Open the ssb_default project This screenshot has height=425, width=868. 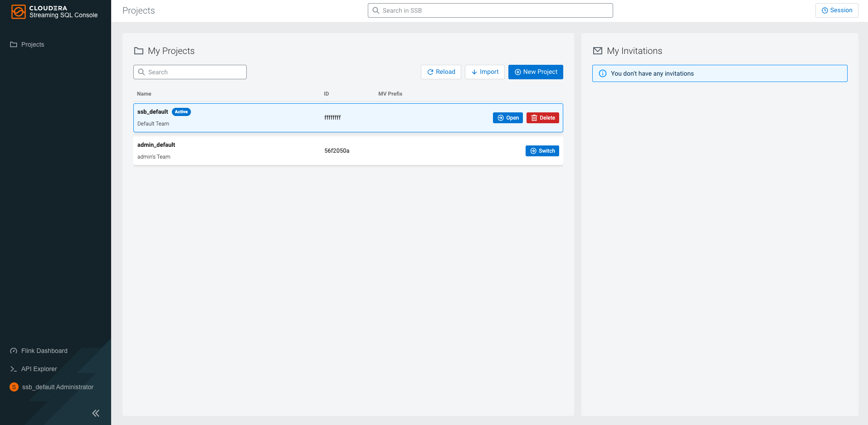tap(507, 118)
